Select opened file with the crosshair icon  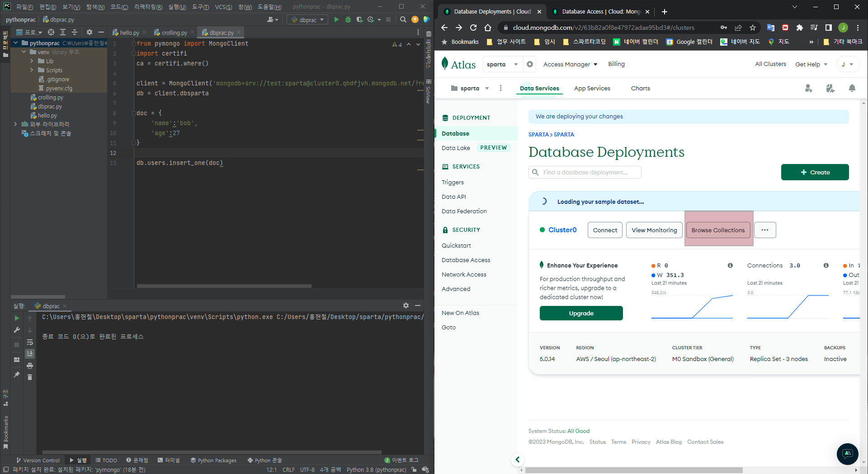tap(51, 32)
